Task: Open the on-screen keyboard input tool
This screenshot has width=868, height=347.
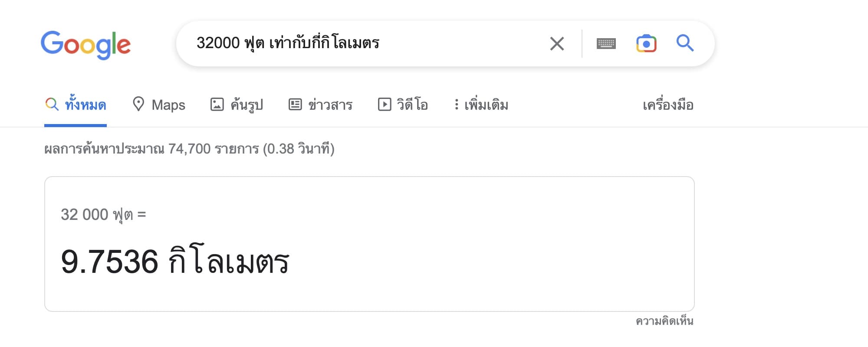Action: tap(606, 44)
